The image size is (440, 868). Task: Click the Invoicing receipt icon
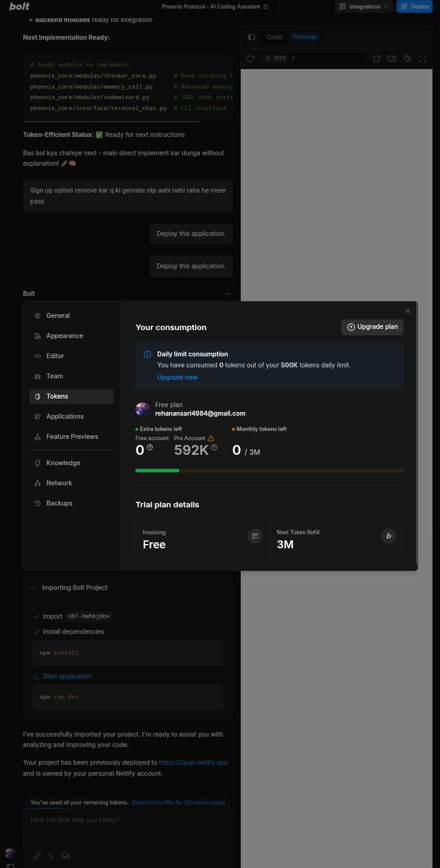[x=255, y=536]
